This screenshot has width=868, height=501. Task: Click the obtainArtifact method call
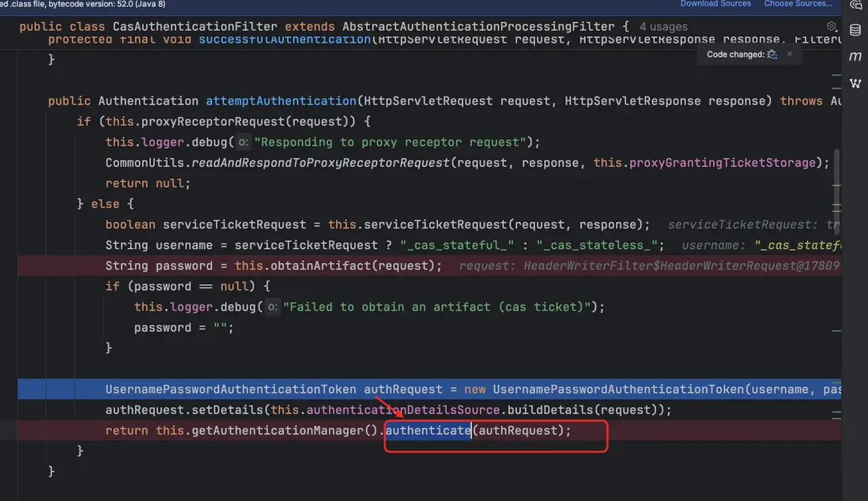click(320, 266)
